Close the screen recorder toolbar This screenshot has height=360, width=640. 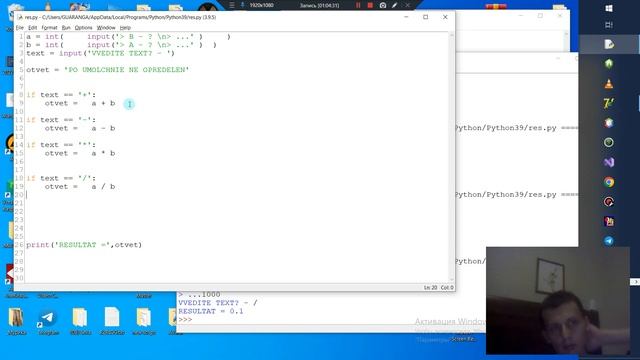[407, 5]
